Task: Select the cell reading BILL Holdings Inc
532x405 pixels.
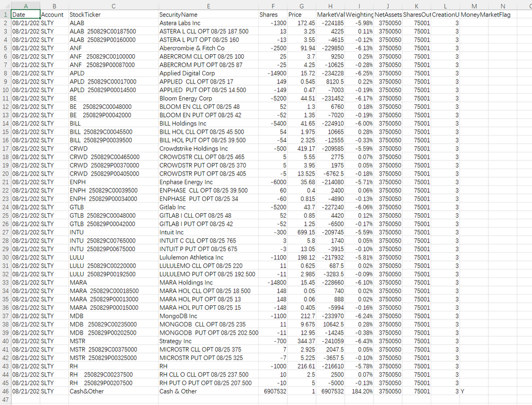Action: (x=208, y=124)
